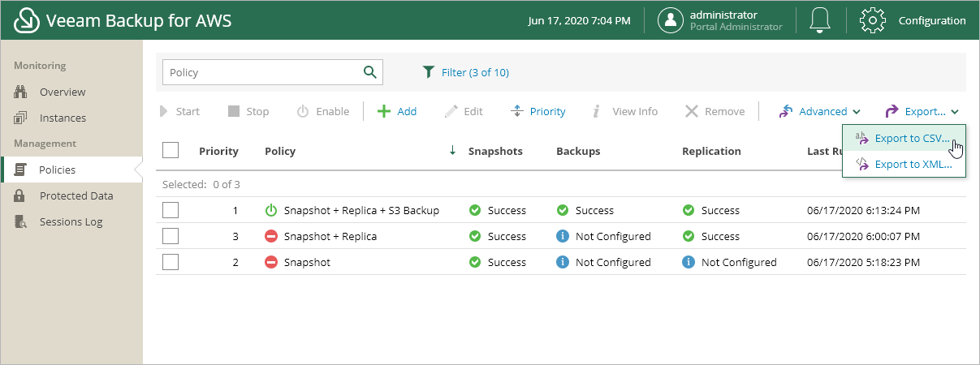Image resolution: width=980 pixels, height=365 pixels.
Task: Click the Sessions Log icon
Action: (x=22, y=221)
